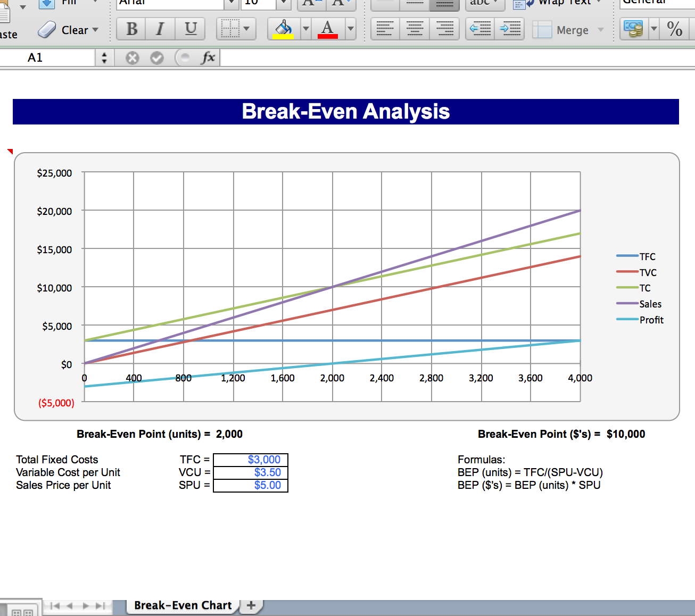Click the TFC legend entry
This screenshot has height=616, width=695.
click(636, 256)
